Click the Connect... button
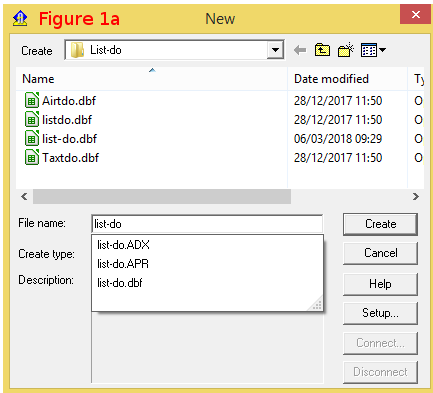 [x=380, y=343]
